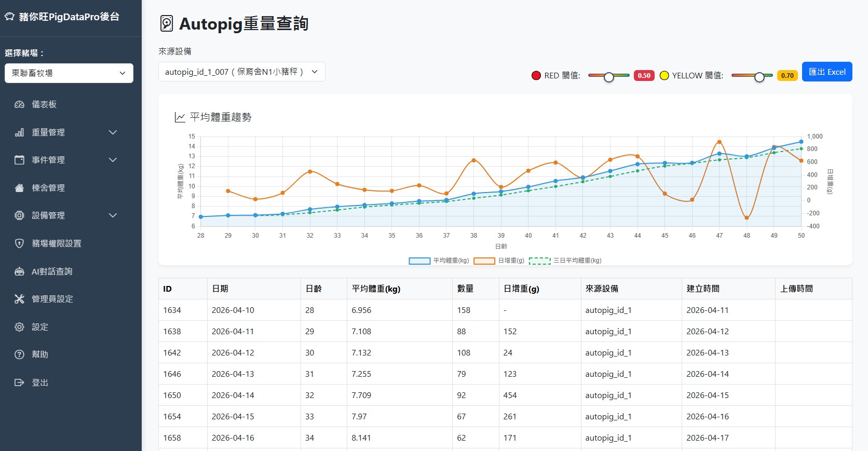
Task: Click the pig logo icon in sidebar header
Action: (x=9, y=17)
